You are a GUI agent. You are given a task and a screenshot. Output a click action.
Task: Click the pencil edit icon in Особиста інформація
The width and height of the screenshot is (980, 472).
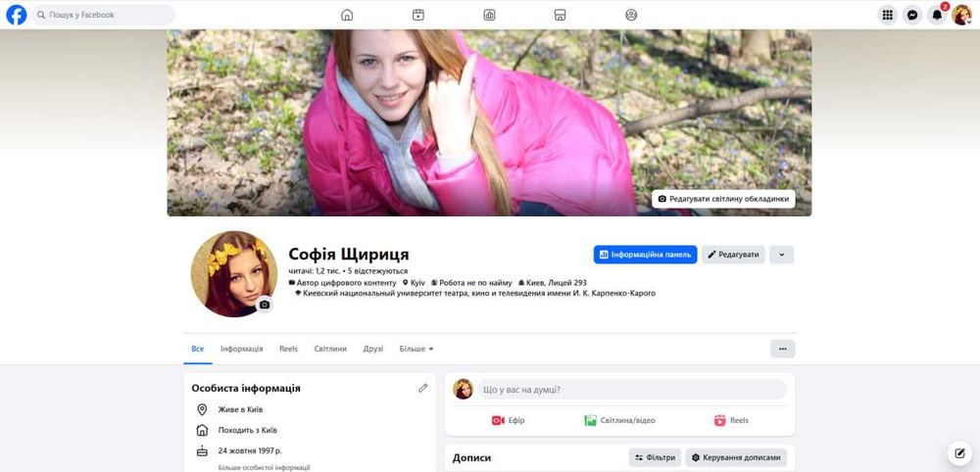pos(423,388)
